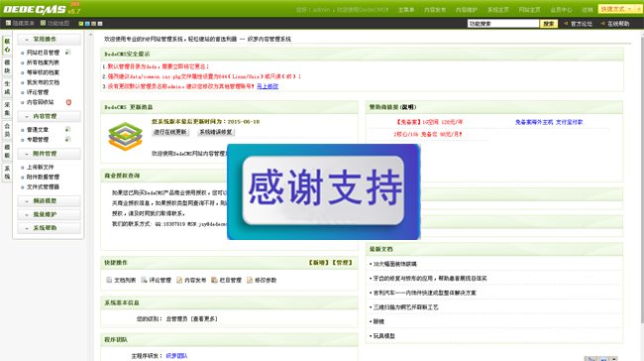Collapse the 常用操作 menu group
This screenshot has width=644, height=361.
50,39
